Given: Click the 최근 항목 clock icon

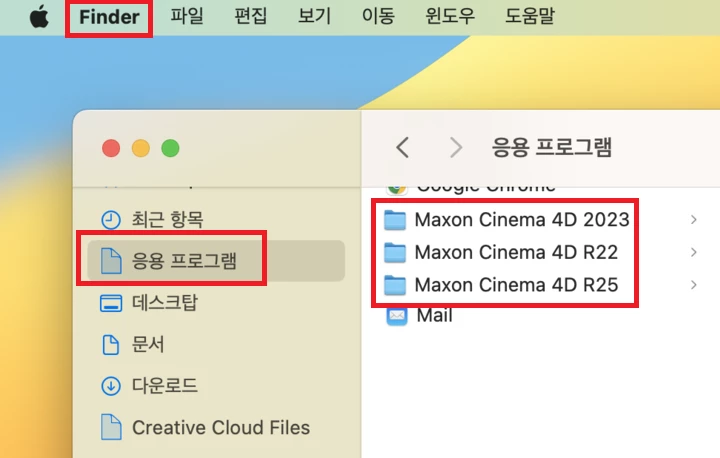Looking at the screenshot, I should click(111, 220).
